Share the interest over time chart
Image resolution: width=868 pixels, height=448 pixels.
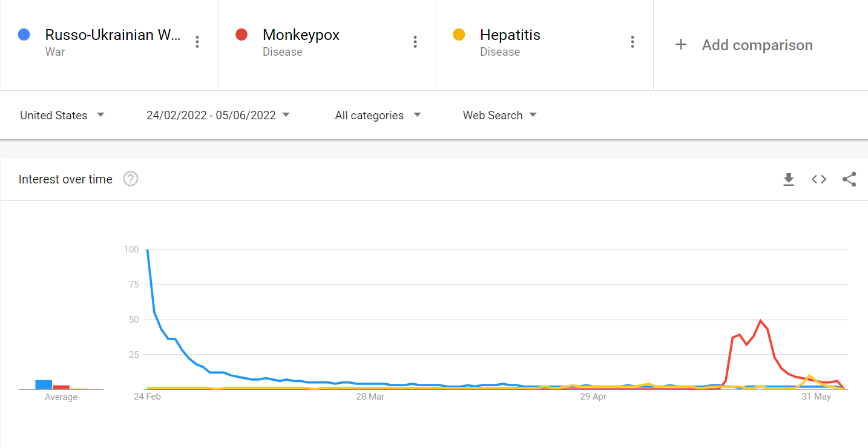[x=849, y=179]
